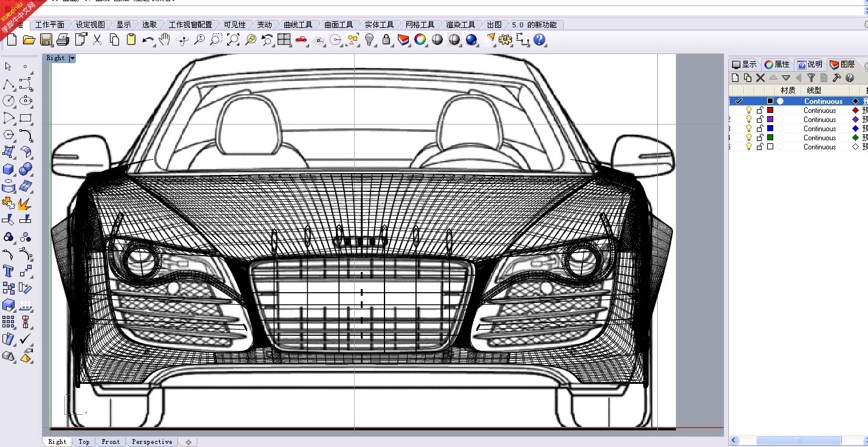Click the layer Filter funnel icon

click(811, 78)
